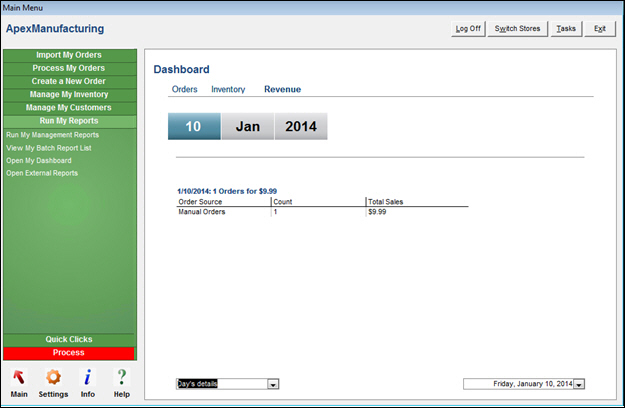Click the Info icon

(87, 377)
